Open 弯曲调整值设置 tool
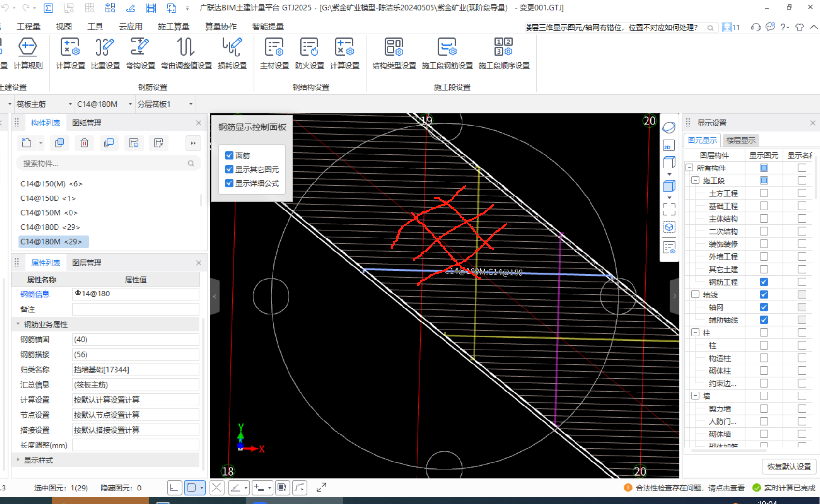820x504 pixels. [186, 53]
